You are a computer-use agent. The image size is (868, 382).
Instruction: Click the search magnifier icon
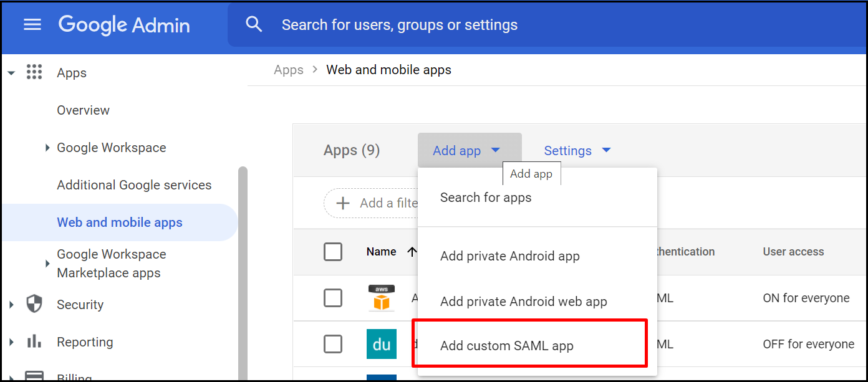pos(253,25)
